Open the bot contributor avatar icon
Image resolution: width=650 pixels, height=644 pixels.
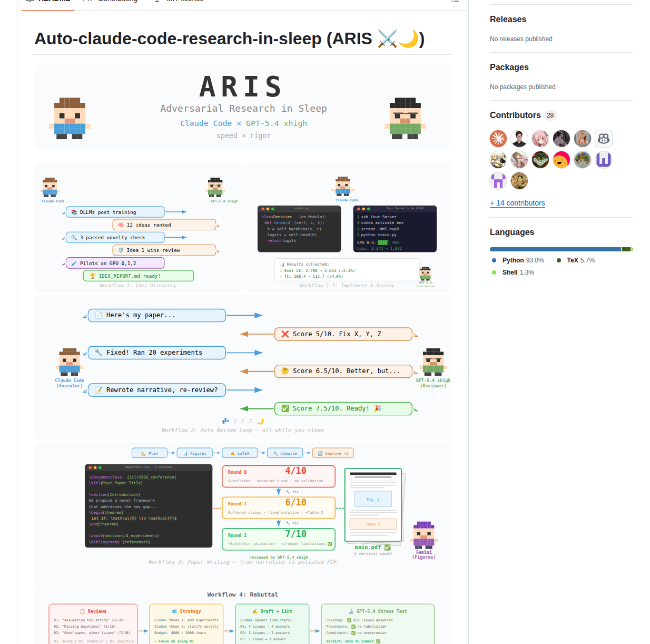click(604, 138)
